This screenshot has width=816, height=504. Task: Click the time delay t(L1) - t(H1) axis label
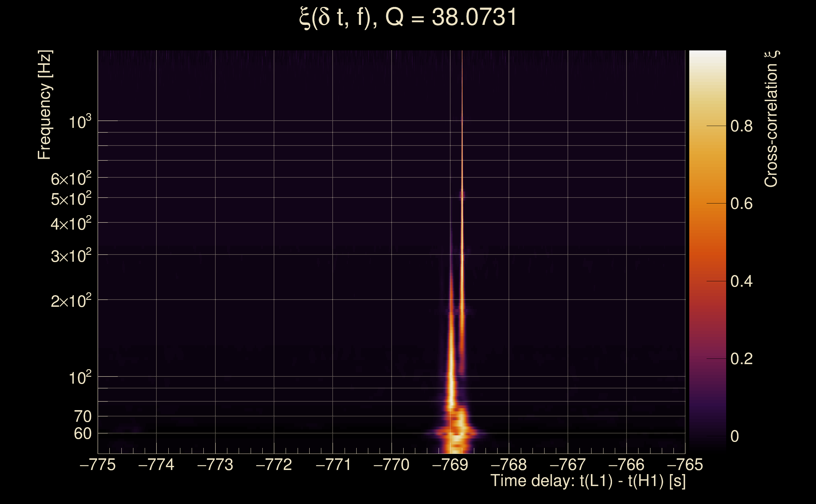point(588,481)
